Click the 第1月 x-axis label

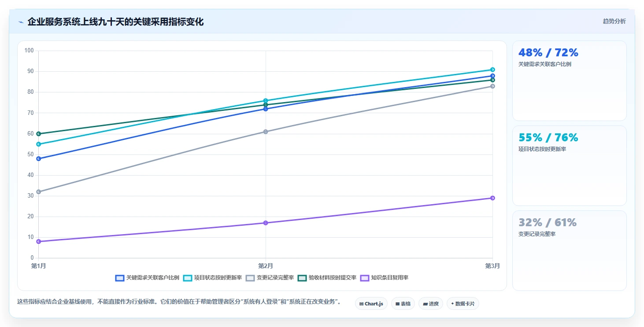click(x=39, y=266)
